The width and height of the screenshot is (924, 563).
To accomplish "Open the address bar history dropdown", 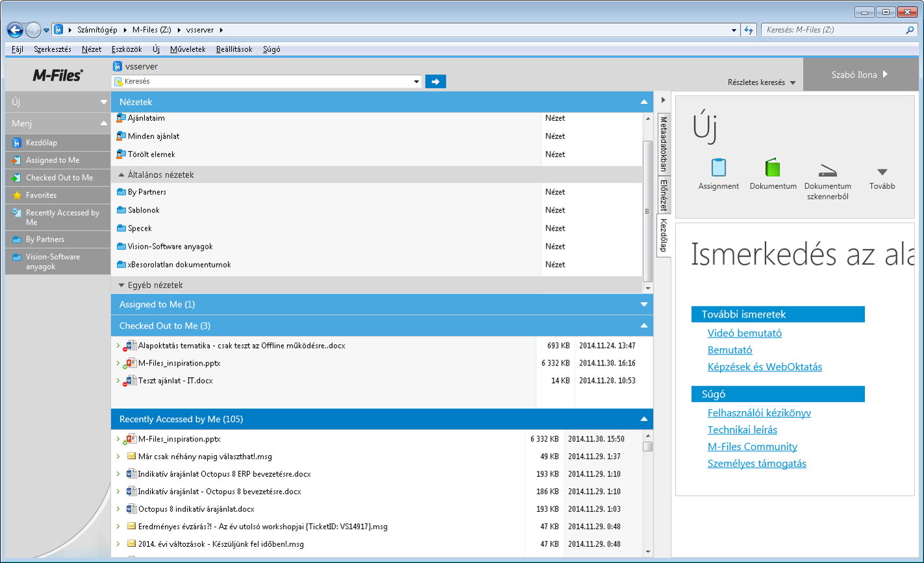I will pos(734,30).
